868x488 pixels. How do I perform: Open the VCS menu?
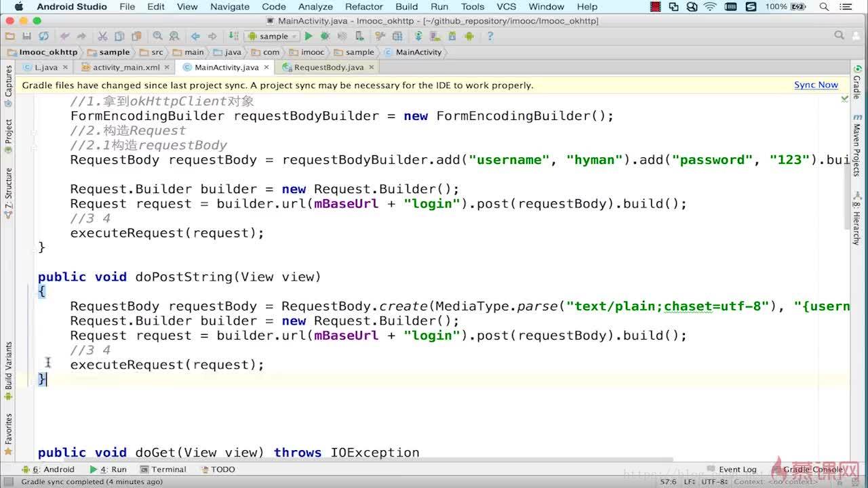coord(506,7)
